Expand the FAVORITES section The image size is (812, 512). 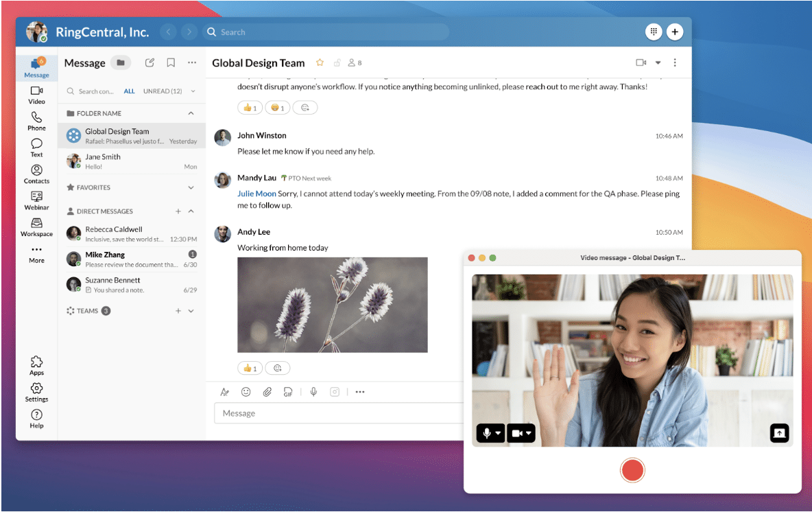(191, 187)
